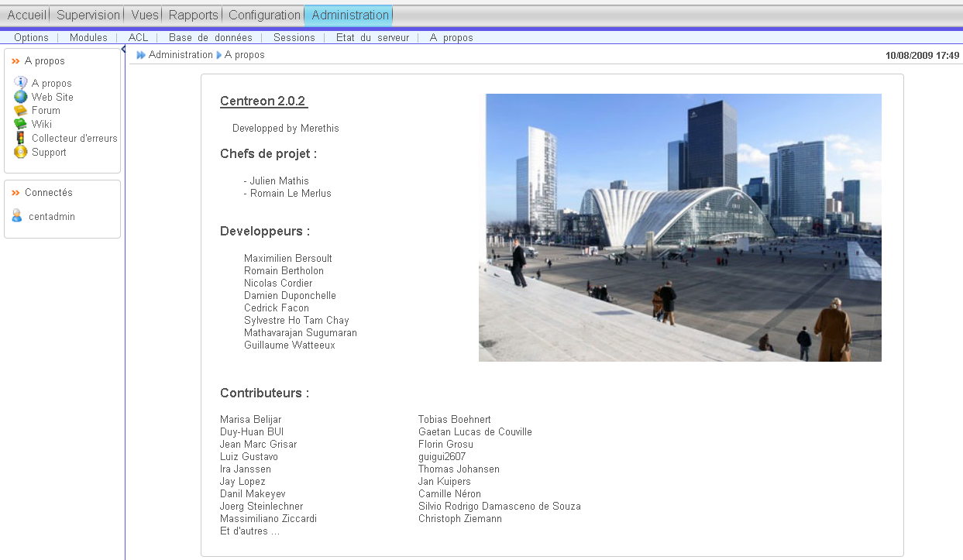Click the Forum icon in the sidebar
The height and width of the screenshot is (560, 963).
pos(20,111)
